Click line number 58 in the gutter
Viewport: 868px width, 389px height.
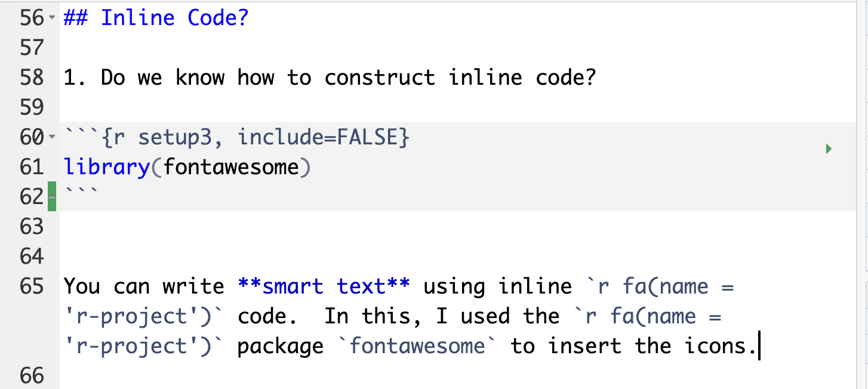pos(32,78)
